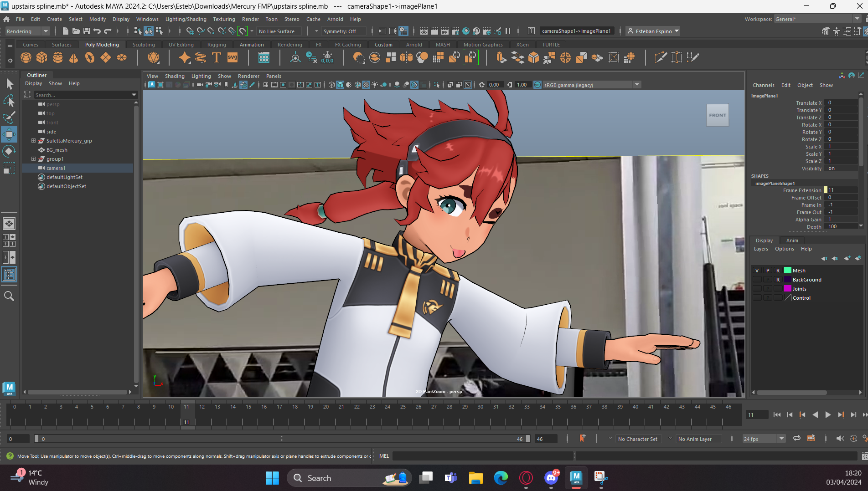This screenshot has width=868, height=491.
Task: Click the No Live Surface field
Action: click(279, 31)
